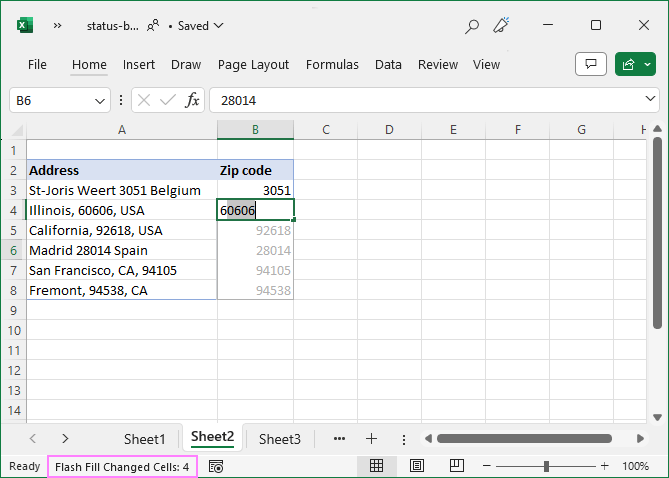Switch to the Sheet3 tab
This screenshot has width=669, height=478.
(x=279, y=438)
